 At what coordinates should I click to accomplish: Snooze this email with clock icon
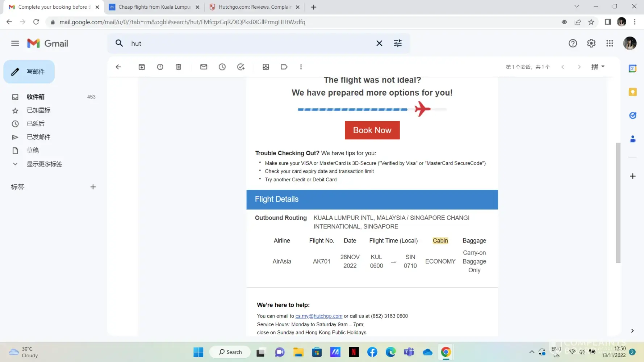click(x=222, y=67)
